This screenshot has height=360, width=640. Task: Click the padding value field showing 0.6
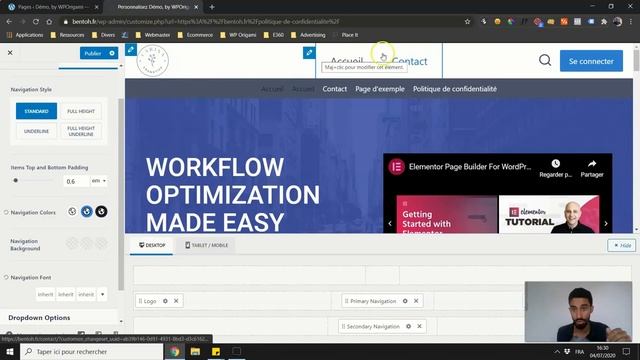tap(76, 181)
